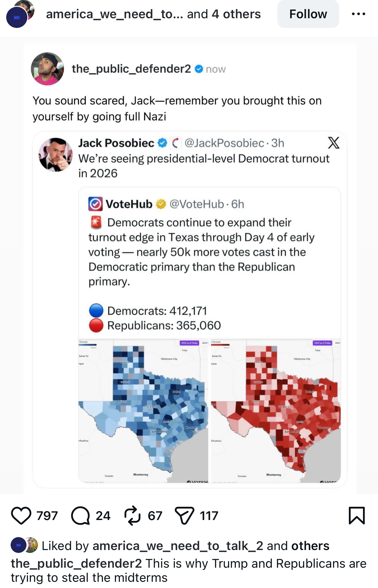The height and width of the screenshot is (588, 378).
Task: Like the post with heart icon
Action: 21,516
